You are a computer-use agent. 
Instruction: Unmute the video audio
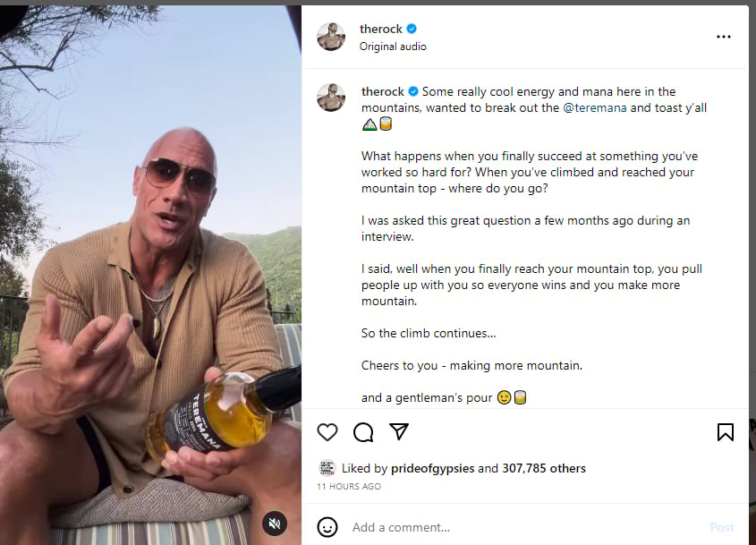tap(275, 523)
